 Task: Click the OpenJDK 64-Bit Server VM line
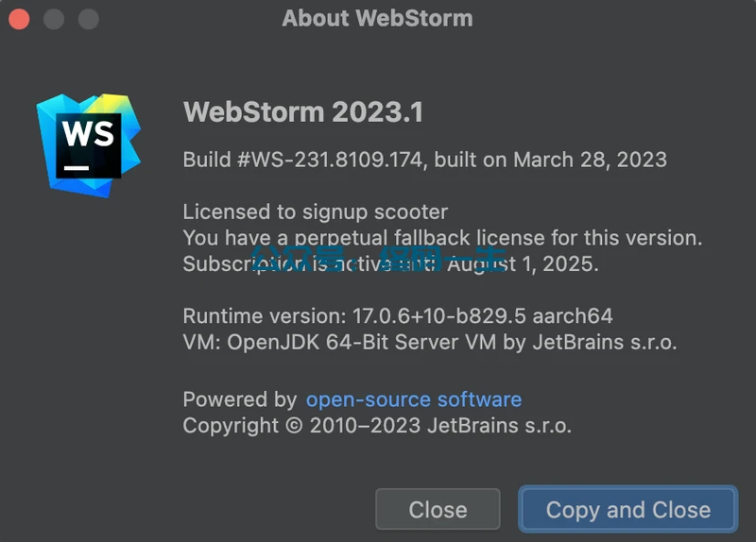coord(429,342)
